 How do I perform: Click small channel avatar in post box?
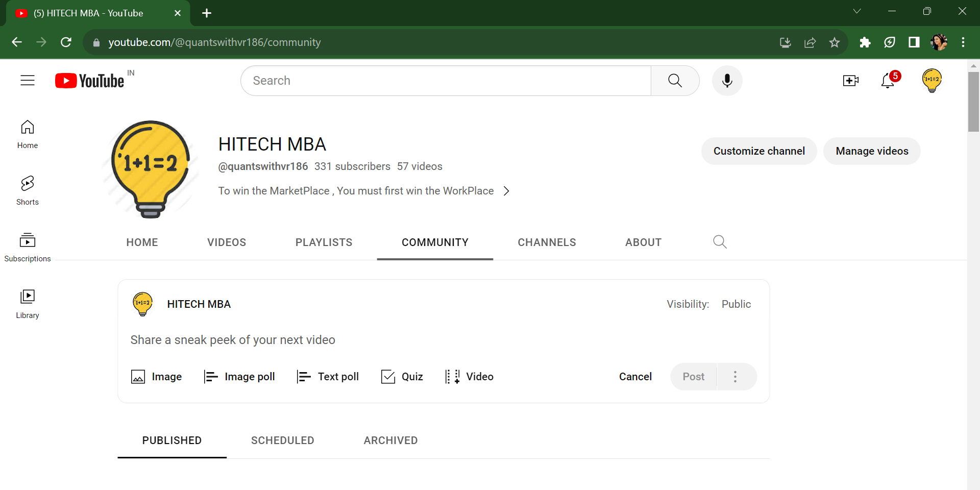tap(142, 304)
